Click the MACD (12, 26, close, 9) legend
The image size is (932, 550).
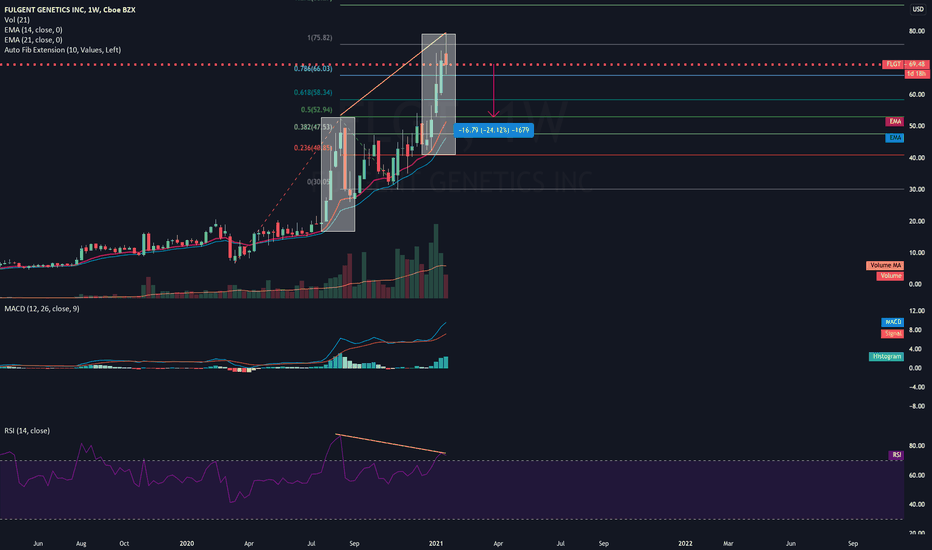(42, 309)
